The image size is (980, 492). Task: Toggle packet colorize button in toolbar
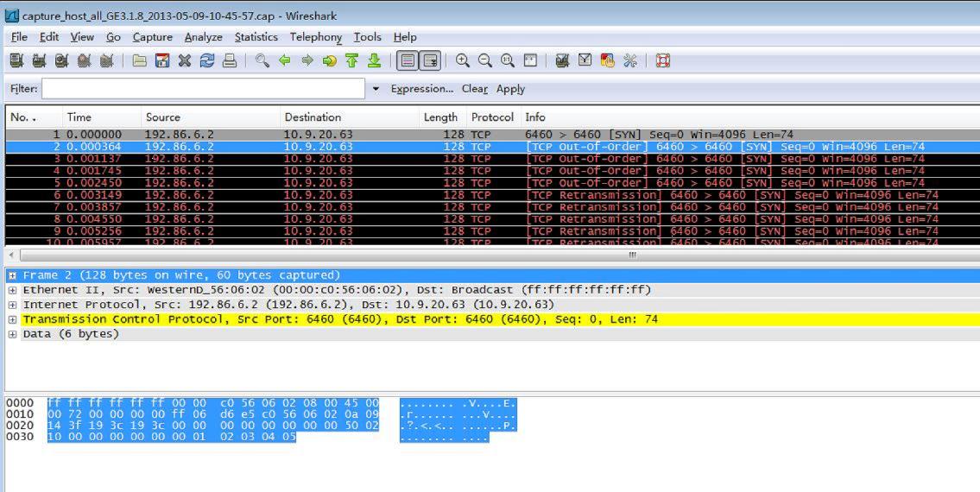(x=407, y=60)
